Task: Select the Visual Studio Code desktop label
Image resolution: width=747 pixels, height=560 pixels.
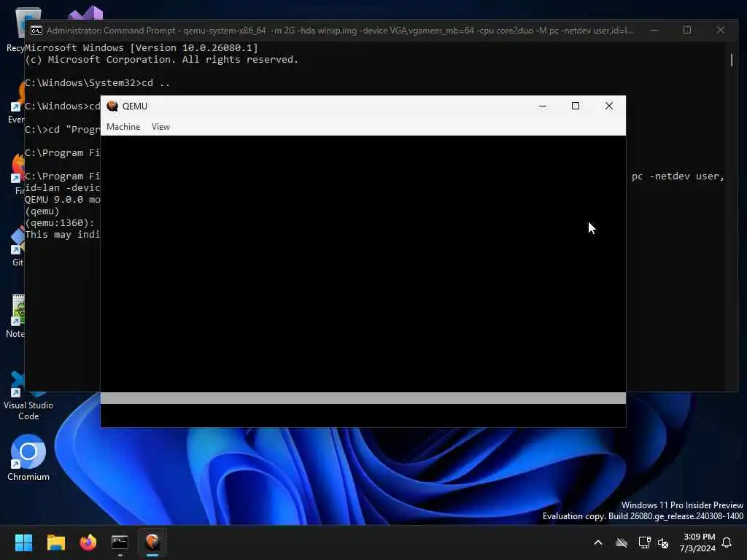Action: (x=28, y=411)
